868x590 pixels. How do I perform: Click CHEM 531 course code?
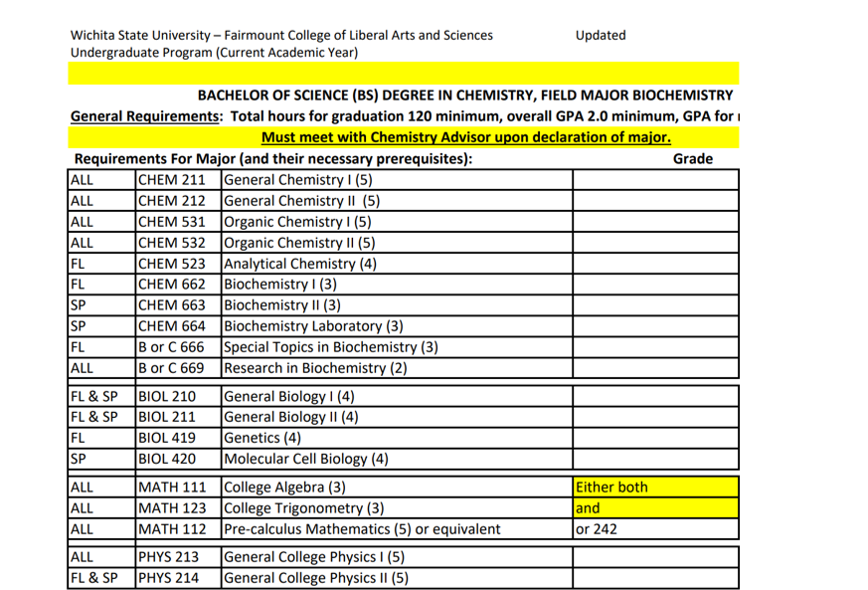pos(172,222)
